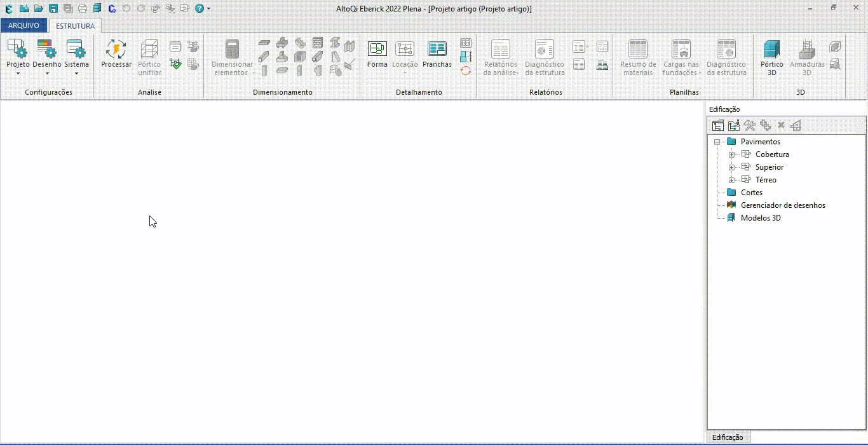Expand the Térreo floor node
Screen dimensions: 868x445
tap(731, 180)
